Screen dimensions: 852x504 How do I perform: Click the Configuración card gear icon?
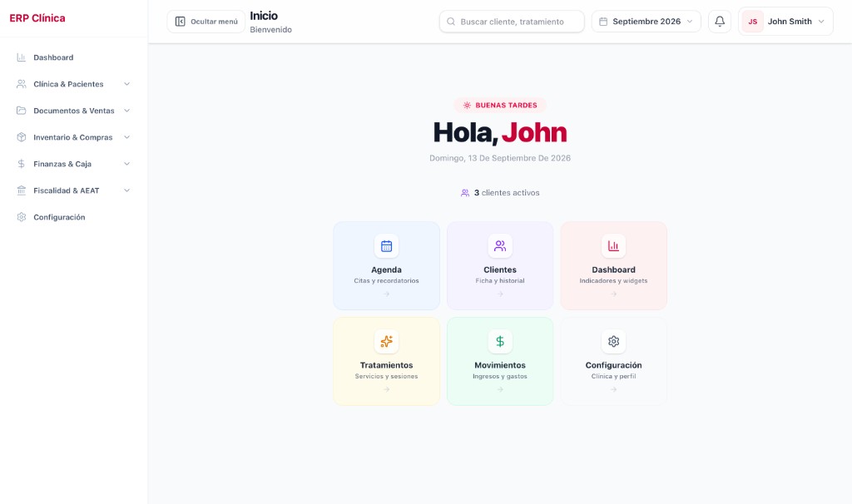(x=613, y=342)
